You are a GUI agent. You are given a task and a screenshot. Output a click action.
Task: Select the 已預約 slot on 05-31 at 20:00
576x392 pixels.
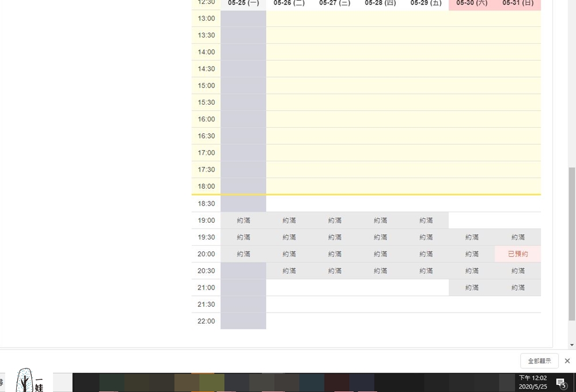518,254
